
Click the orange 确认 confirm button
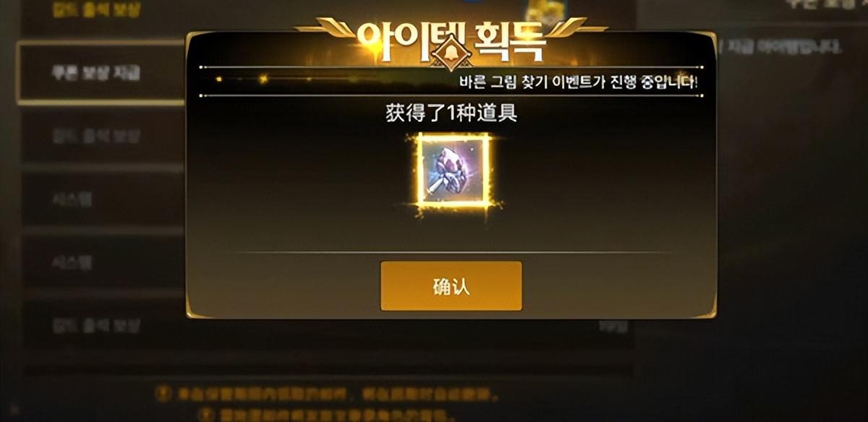451,286
